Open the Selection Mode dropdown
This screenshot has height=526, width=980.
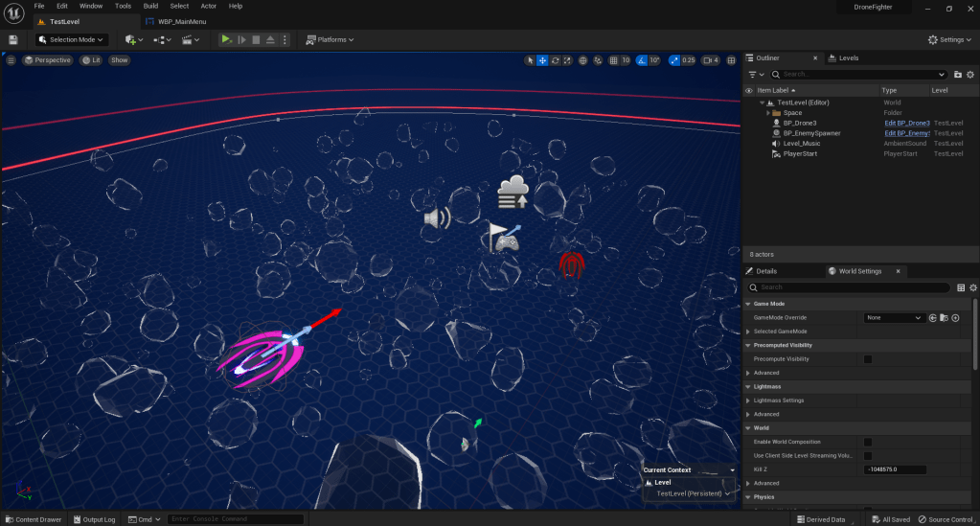click(x=72, y=39)
